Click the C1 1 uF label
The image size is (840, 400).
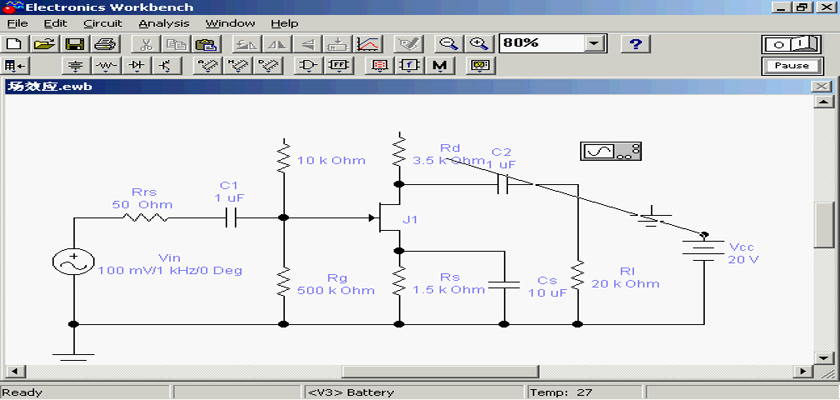[x=228, y=191]
